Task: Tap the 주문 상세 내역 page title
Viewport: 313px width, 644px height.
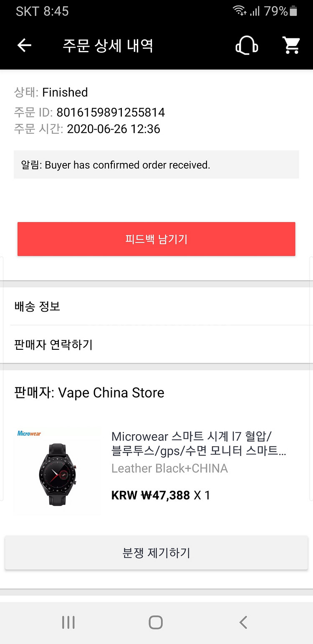Action: click(108, 45)
